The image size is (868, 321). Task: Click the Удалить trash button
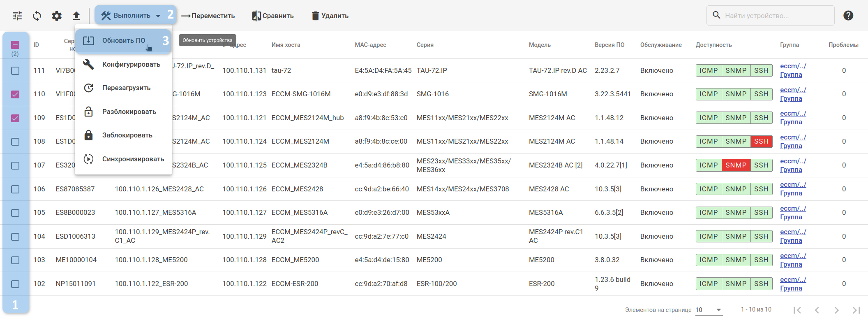click(330, 16)
